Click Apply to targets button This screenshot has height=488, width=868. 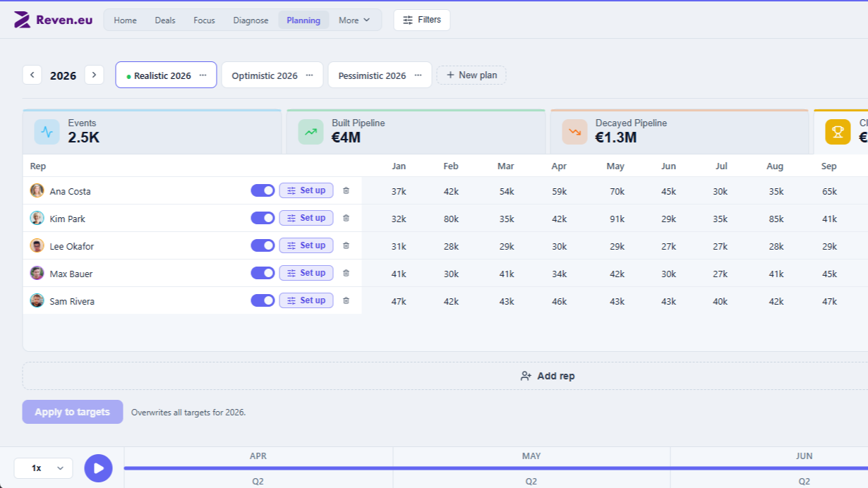(73, 412)
